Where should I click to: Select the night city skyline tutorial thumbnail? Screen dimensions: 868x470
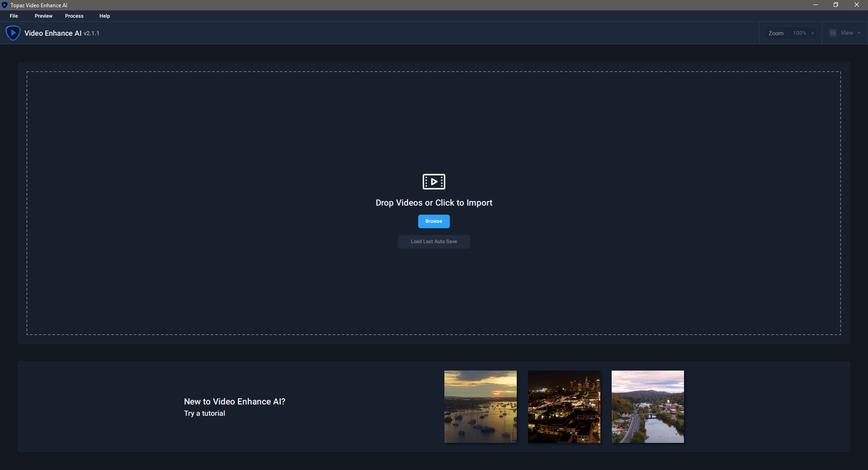(564, 407)
